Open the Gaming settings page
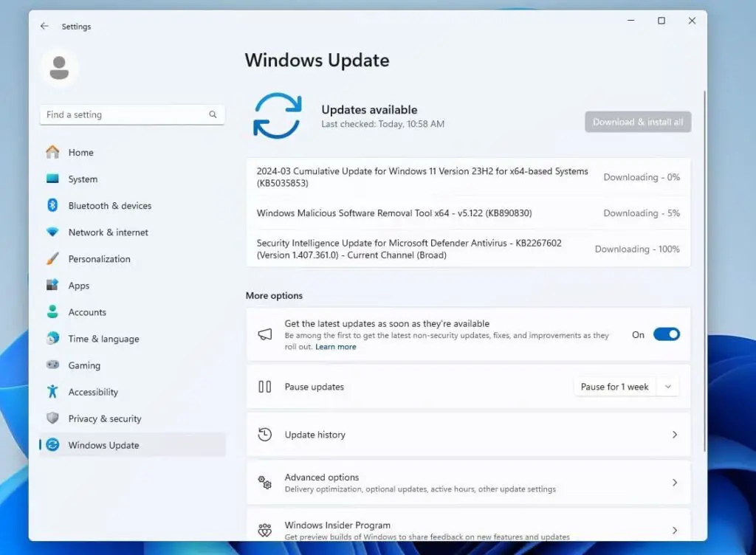This screenshot has width=756, height=555. point(84,365)
